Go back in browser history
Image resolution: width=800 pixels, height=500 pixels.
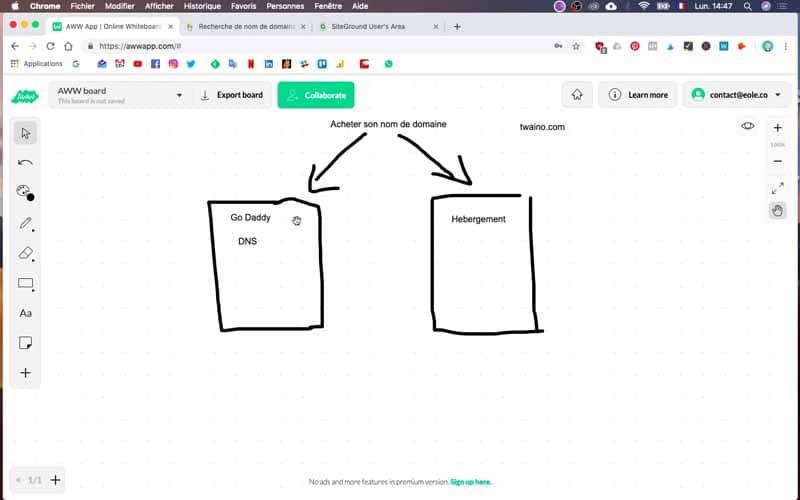click(x=15, y=46)
